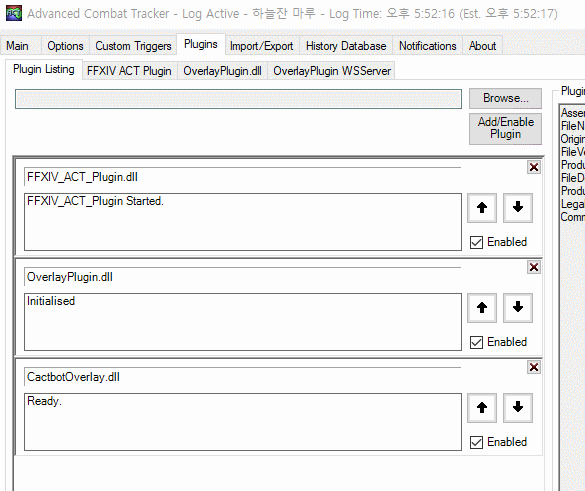This screenshot has width=585, height=491.
Task: Click the Add/Enable Plugin button
Action: (506, 128)
